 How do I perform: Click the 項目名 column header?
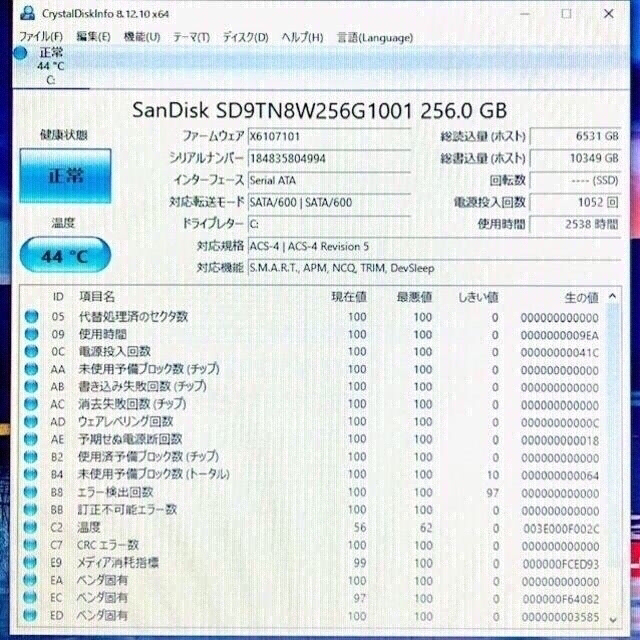(97, 297)
